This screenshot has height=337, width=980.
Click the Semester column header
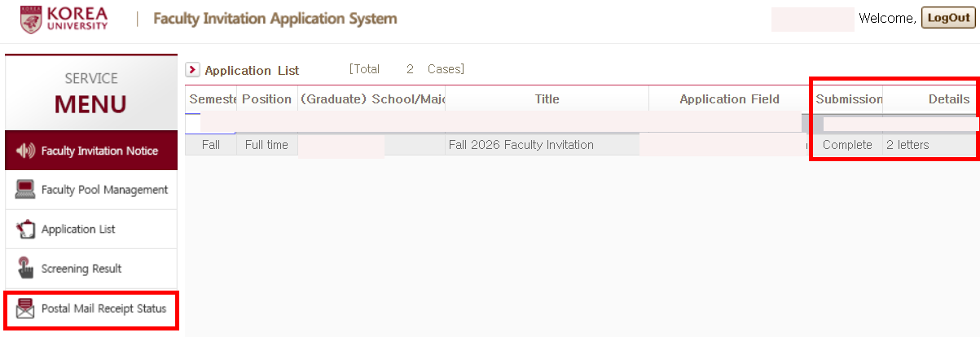click(211, 98)
